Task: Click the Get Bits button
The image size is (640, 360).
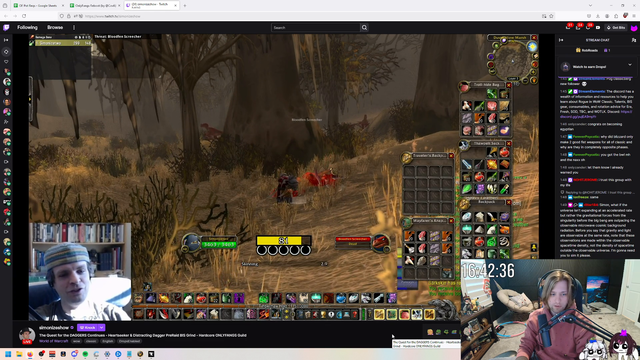Action: tap(616, 27)
